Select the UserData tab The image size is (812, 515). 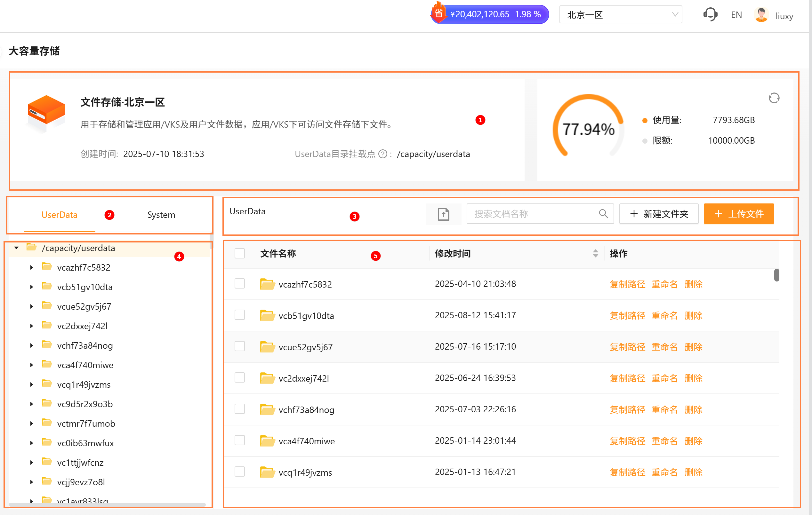(x=59, y=215)
